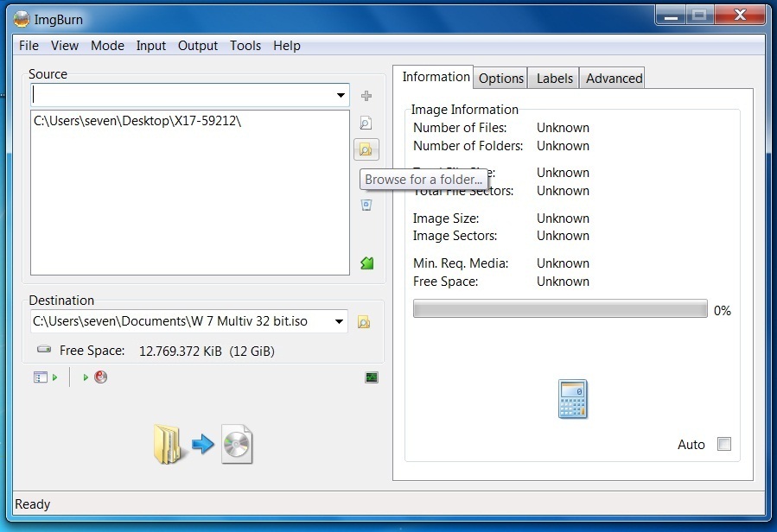Minimize the ImgBurn window
The width and height of the screenshot is (777, 532).
pos(671,16)
